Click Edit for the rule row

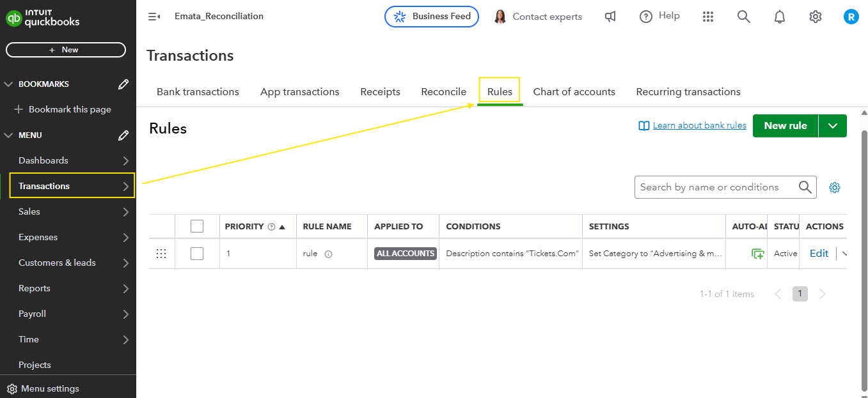[819, 254]
